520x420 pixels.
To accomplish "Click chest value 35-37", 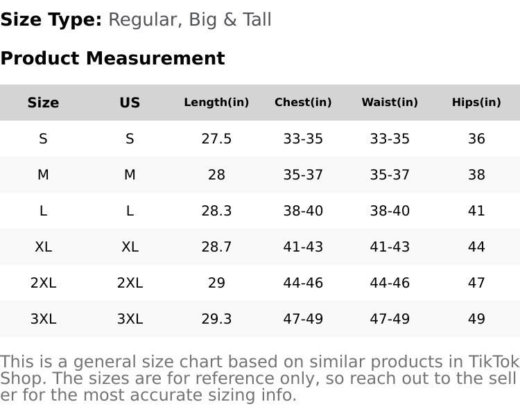I will [x=303, y=175].
